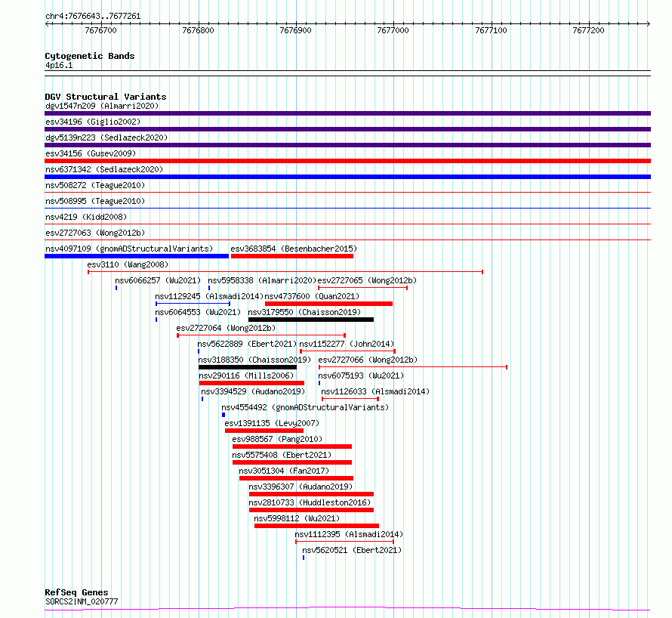This screenshot has width=672, height=618.
Task: Click nsv508995 (Teague2010) variant label
Action: pos(95,201)
